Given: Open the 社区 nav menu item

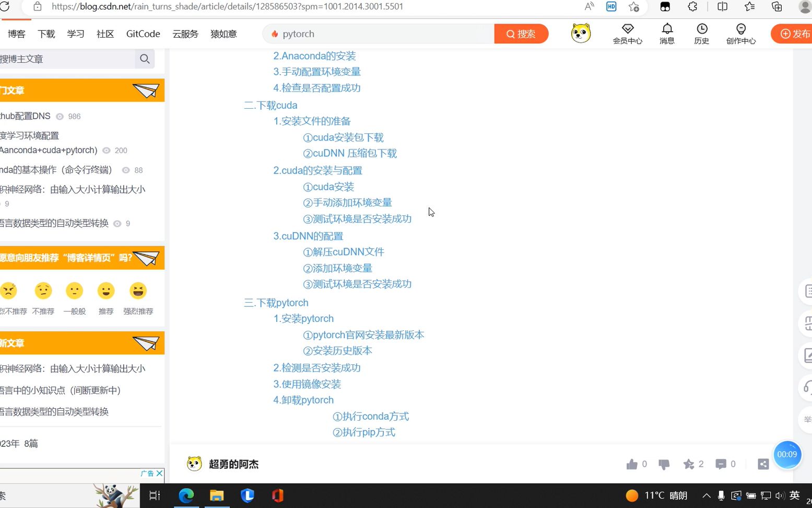Looking at the screenshot, I should click(x=105, y=34).
